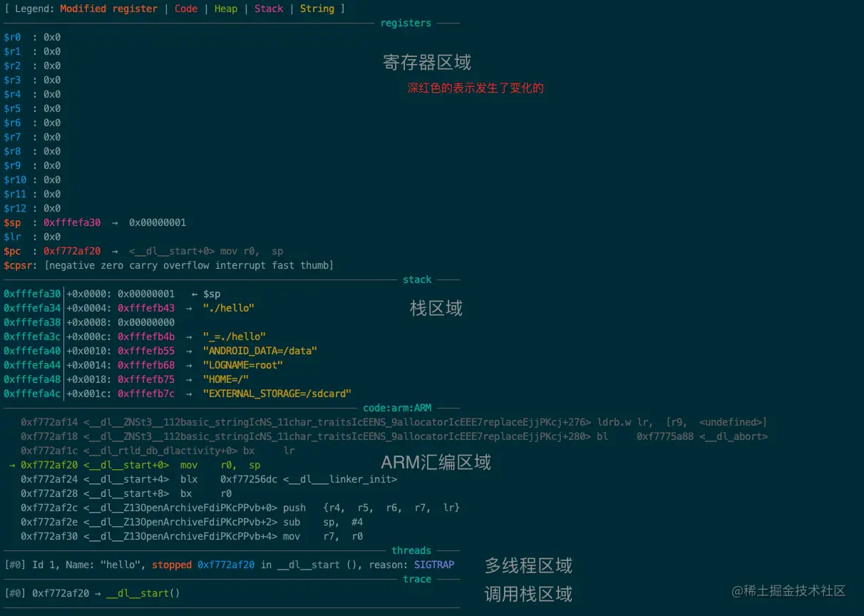
Task: Collapse the "registers" section header
Action: 406,22
